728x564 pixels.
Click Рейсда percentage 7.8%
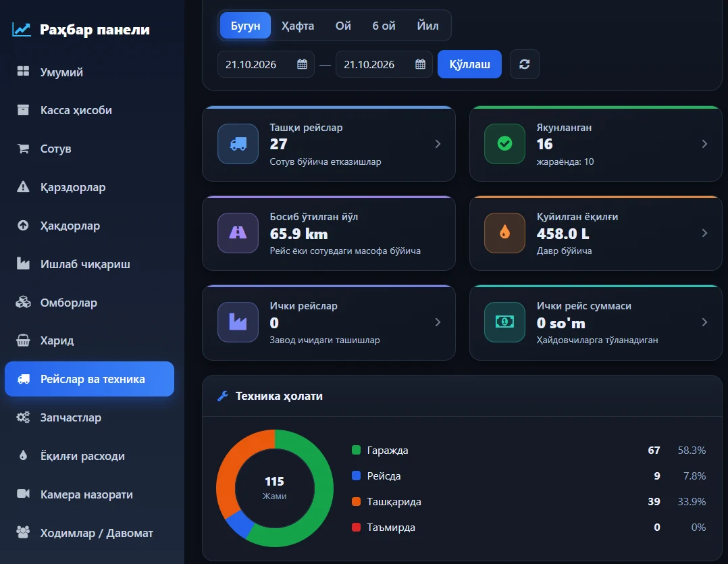coord(694,476)
